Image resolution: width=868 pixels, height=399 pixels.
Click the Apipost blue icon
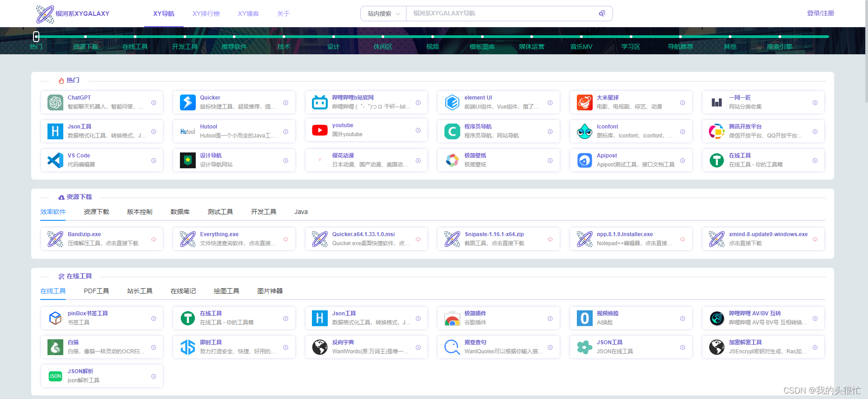[x=585, y=160]
